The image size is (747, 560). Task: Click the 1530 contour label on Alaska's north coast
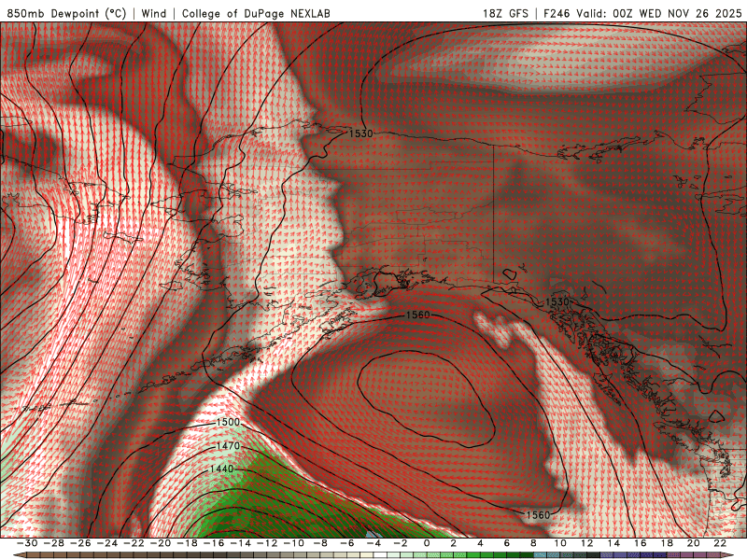tap(360, 133)
